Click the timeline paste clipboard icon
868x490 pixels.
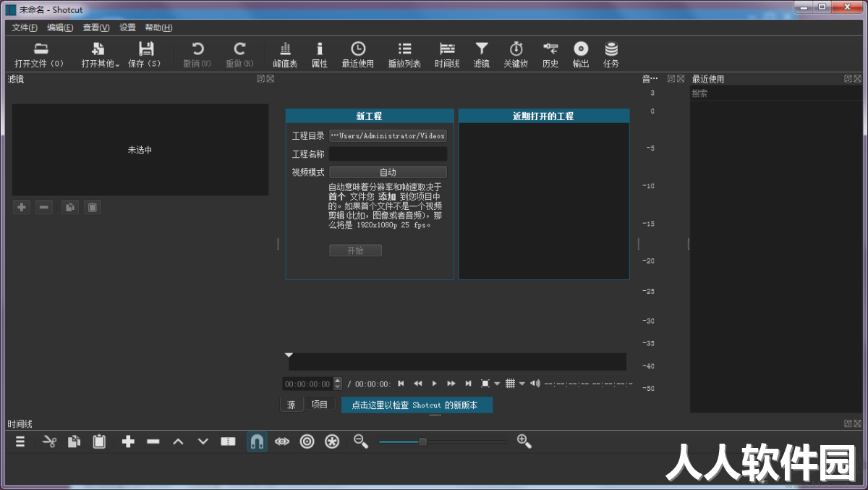coord(99,442)
